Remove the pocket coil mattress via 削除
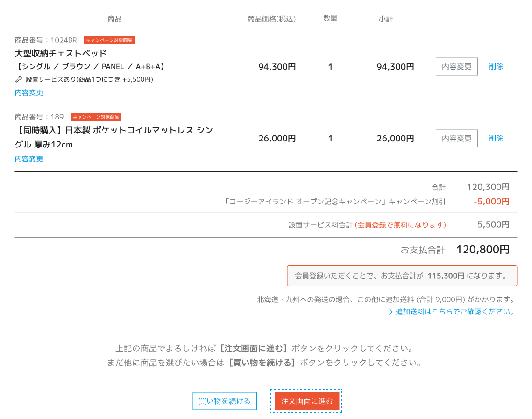 496,139
